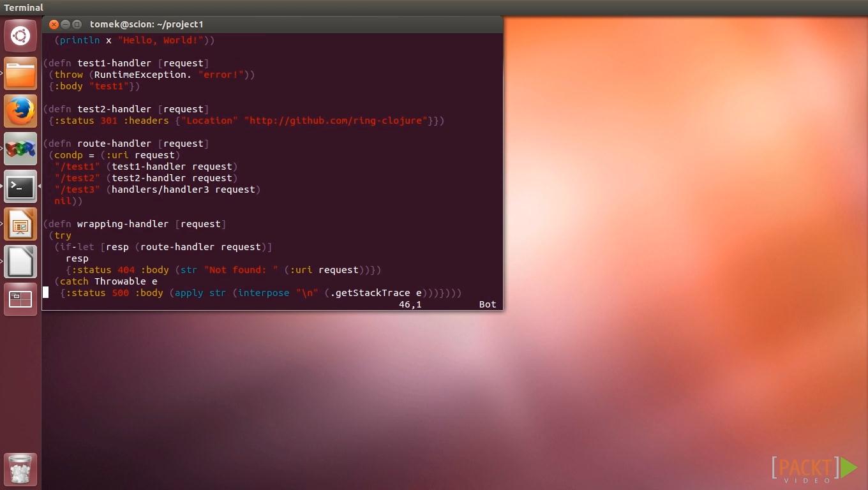Click the status code 404

tap(126, 270)
